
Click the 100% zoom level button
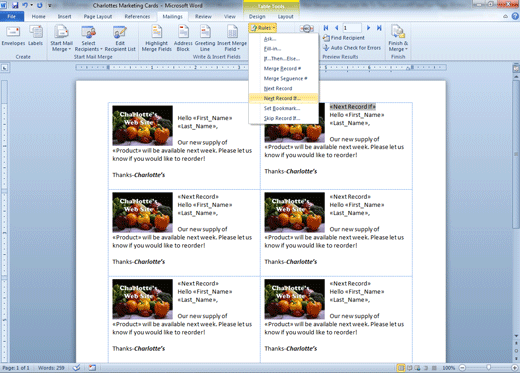pos(449,368)
